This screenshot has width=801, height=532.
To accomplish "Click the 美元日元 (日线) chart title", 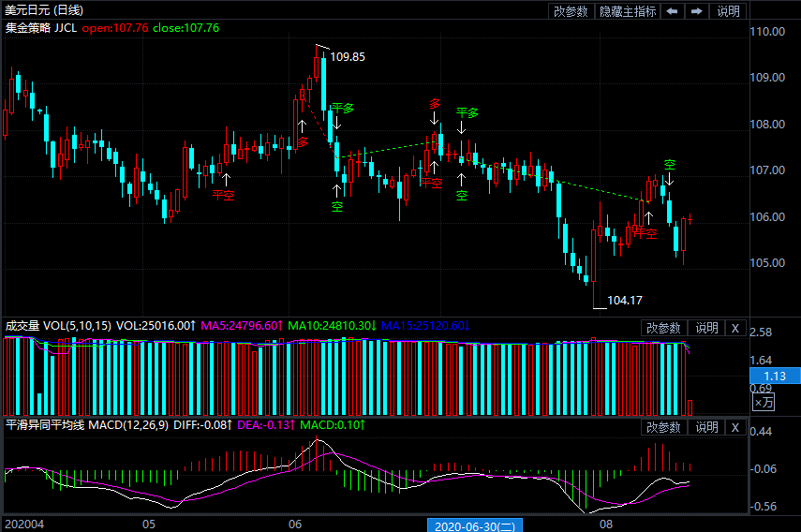I will click(44, 10).
